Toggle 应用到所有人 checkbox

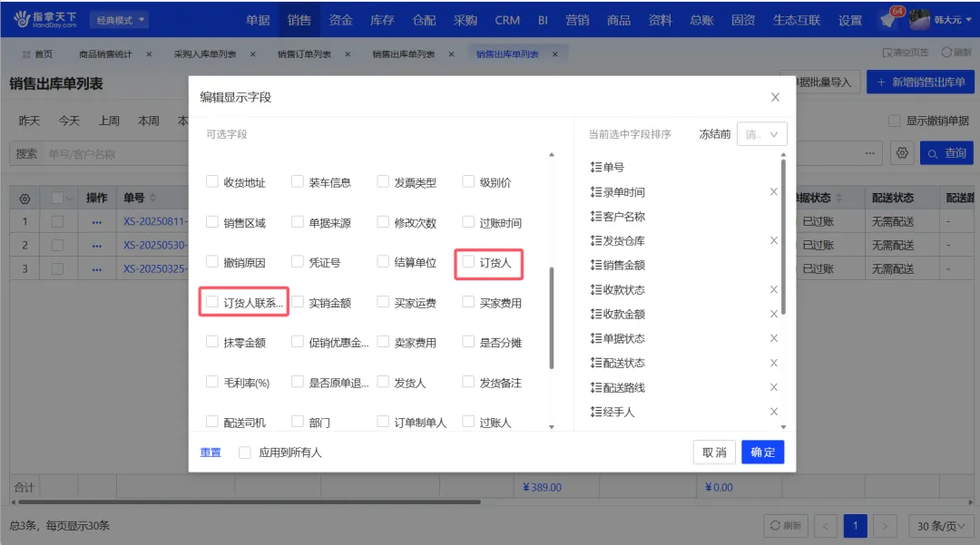point(244,452)
